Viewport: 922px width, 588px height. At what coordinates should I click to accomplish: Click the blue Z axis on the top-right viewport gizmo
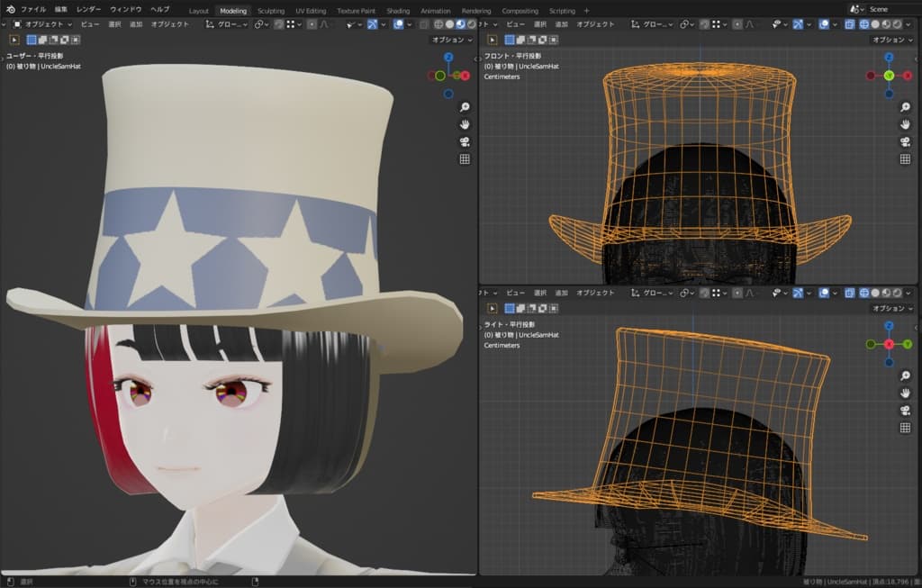click(889, 58)
